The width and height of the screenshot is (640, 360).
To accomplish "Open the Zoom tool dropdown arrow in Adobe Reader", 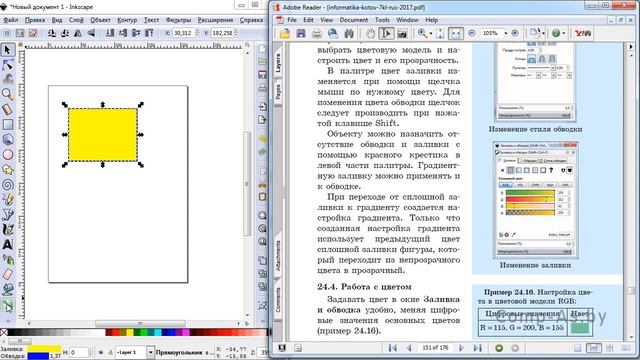I will (431, 33).
